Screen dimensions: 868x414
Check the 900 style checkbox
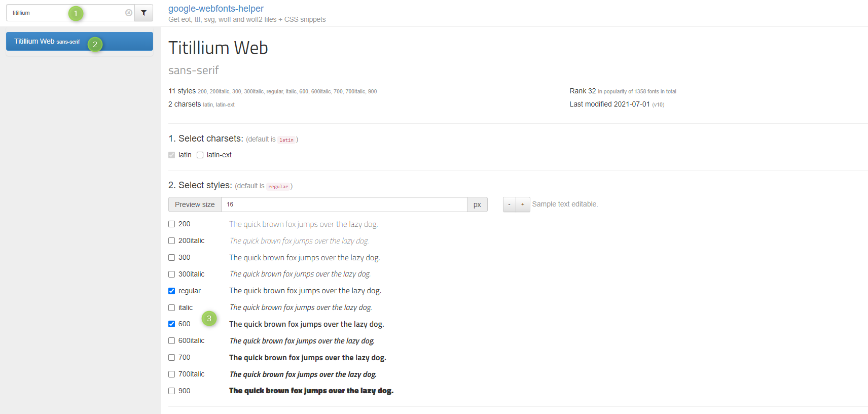(172, 391)
